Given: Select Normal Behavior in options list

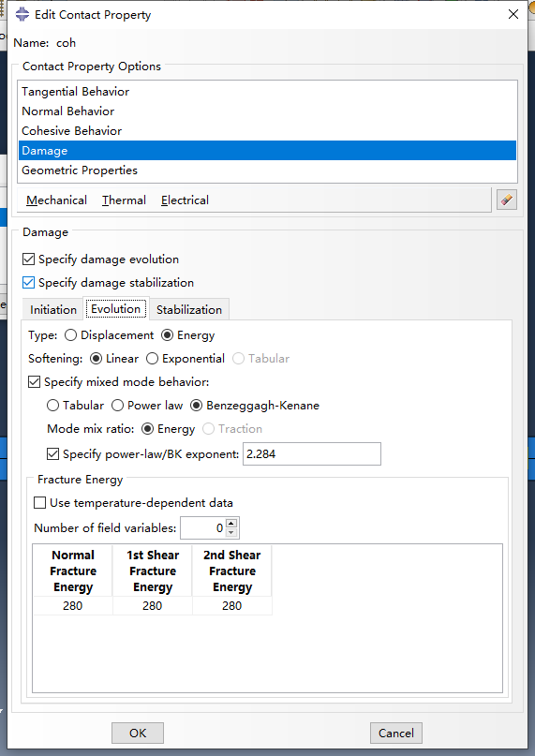Looking at the screenshot, I should pos(267,111).
